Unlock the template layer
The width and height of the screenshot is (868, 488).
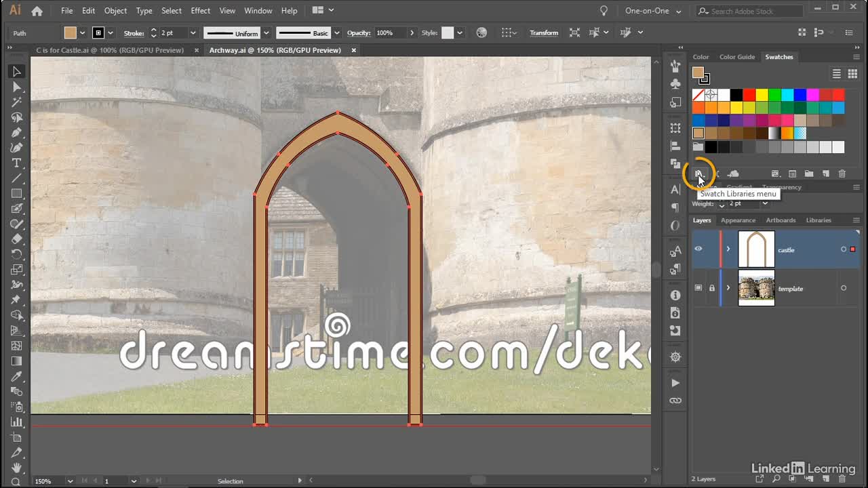(x=712, y=288)
